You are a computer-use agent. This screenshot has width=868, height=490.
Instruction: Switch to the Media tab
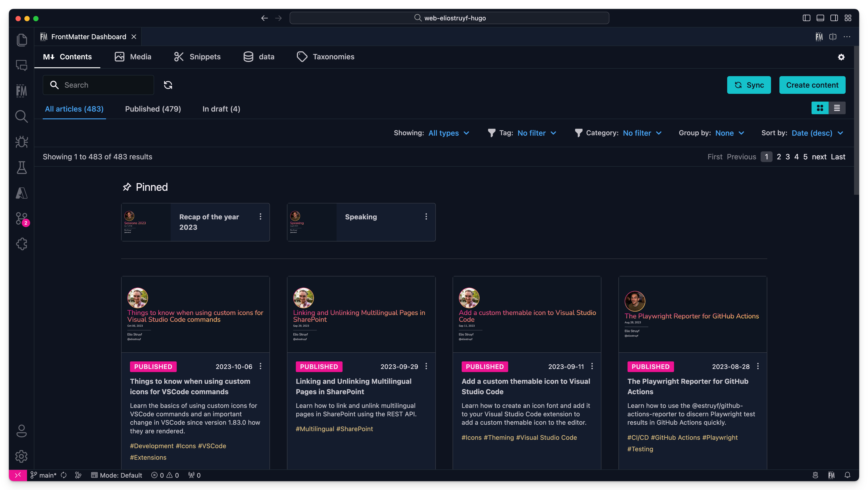click(x=133, y=57)
